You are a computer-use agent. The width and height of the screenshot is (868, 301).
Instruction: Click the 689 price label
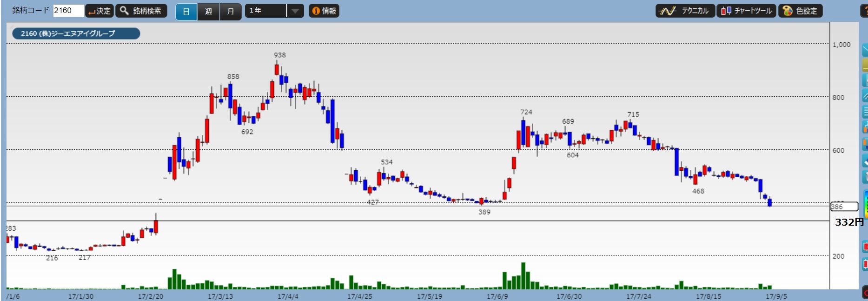pos(568,121)
